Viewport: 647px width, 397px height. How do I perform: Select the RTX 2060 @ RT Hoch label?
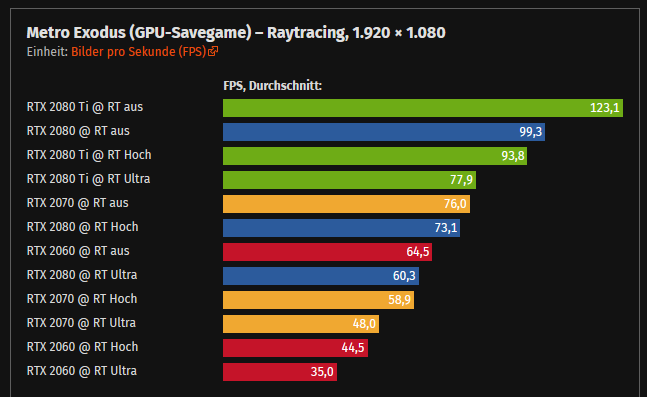(83, 347)
